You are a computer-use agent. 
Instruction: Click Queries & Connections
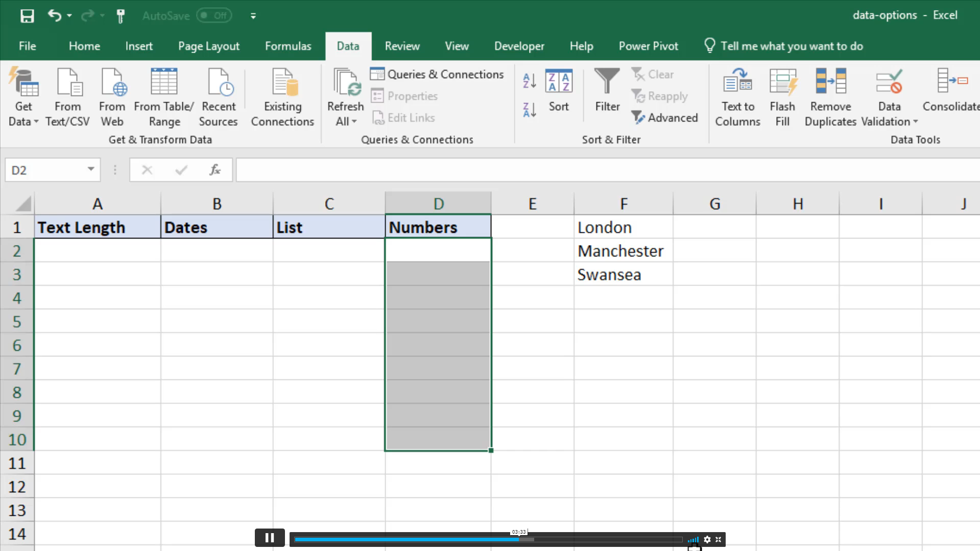[437, 74]
